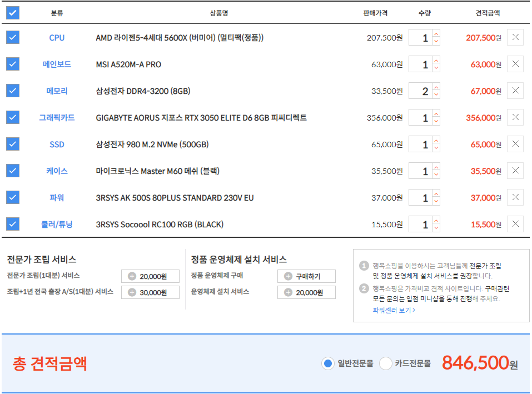Image resolution: width=532 pixels, height=394 pixels.
Task: Click product name AMD 라이젠5-4세대 5600X
Action: (x=180, y=38)
